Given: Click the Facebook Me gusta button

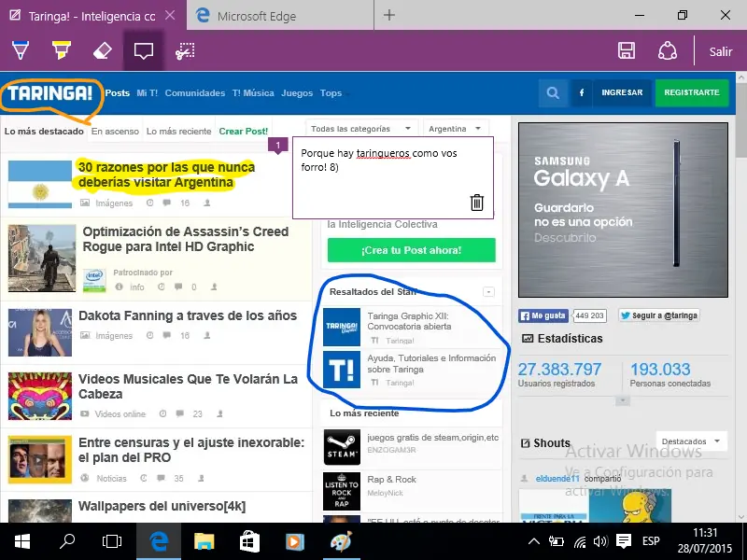Looking at the screenshot, I should 543,315.
